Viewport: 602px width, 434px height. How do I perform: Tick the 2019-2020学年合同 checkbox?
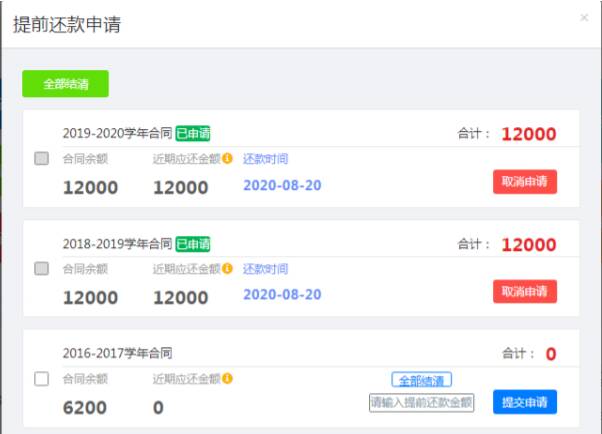pos(41,158)
